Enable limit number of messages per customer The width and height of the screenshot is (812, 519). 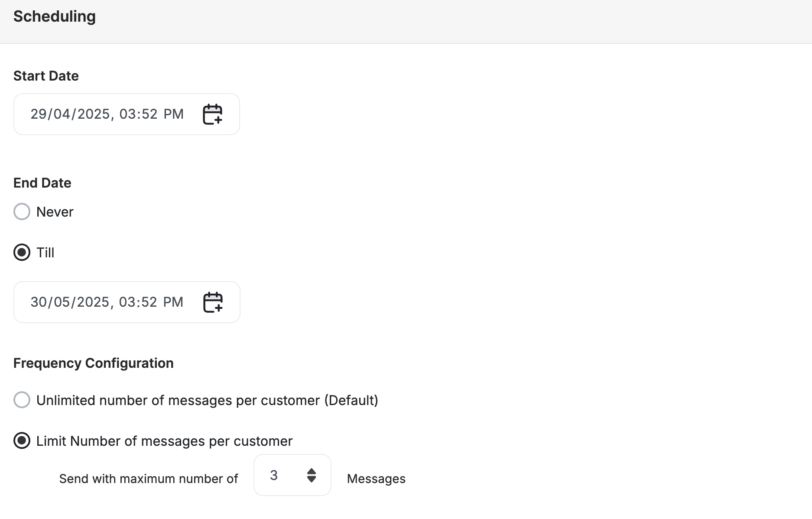pos(22,441)
